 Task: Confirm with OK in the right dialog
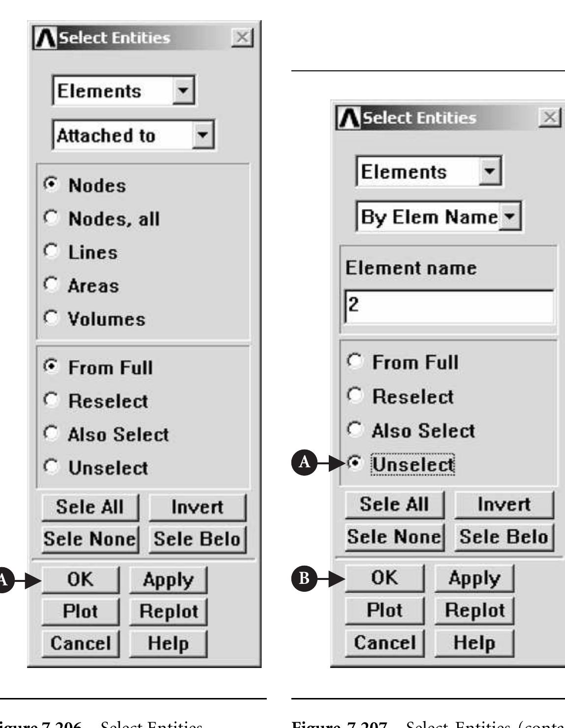384,578
